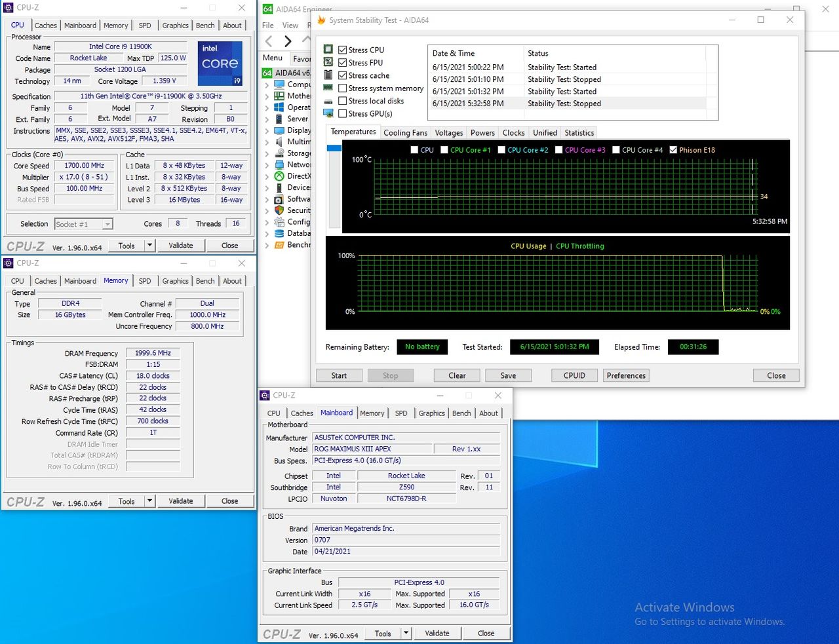Expand the Storage tree node

click(x=267, y=153)
